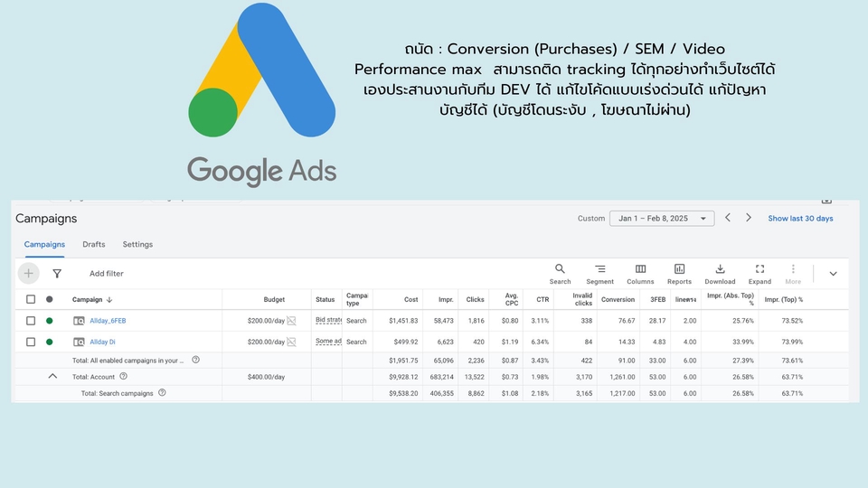This screenshot has height=488, width=868.
Task: Click the Some ads status for Allday Di
Action: pos(328,342)
